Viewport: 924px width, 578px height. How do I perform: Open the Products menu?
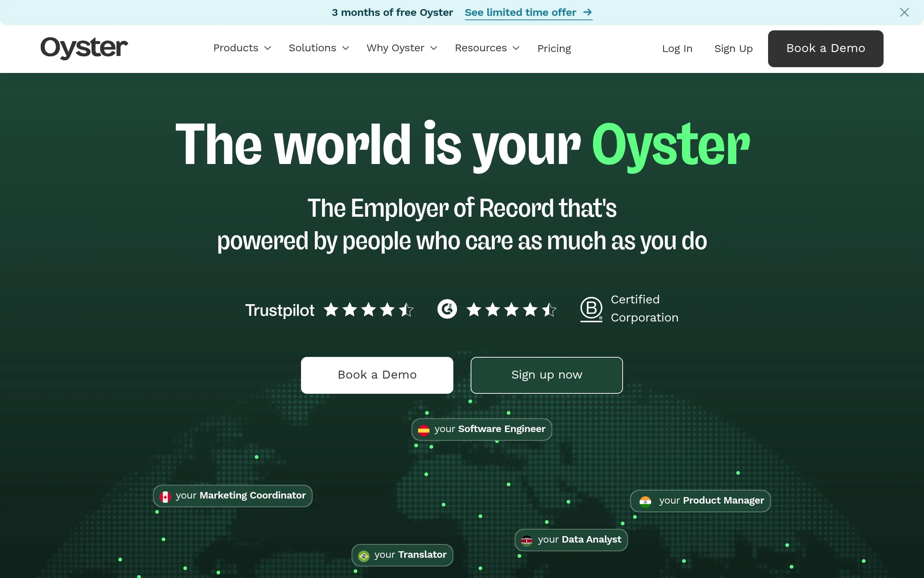[x=242, y=48]
